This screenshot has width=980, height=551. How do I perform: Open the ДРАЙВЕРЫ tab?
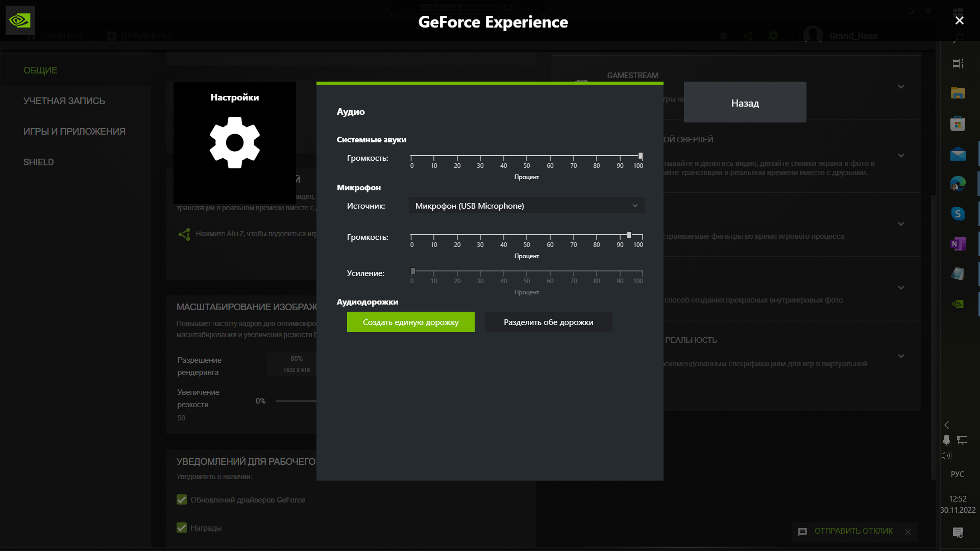(139, 36)
